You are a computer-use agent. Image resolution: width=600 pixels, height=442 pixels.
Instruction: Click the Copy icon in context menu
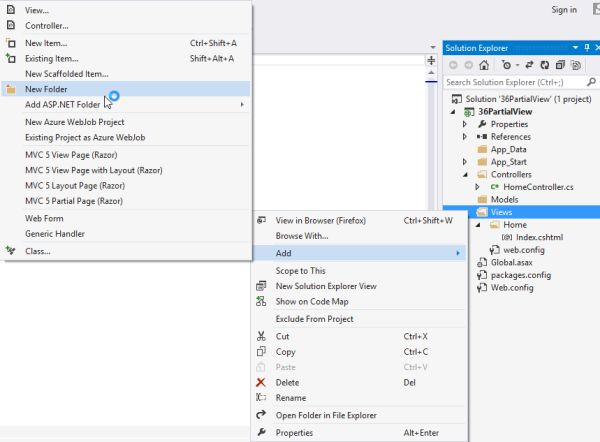coord(261,351)
